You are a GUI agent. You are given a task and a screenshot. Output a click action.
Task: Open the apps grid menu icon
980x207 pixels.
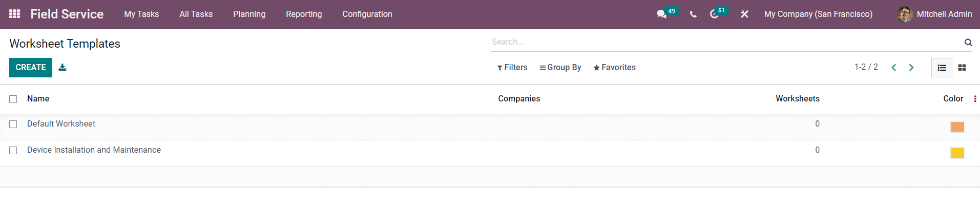15,14
